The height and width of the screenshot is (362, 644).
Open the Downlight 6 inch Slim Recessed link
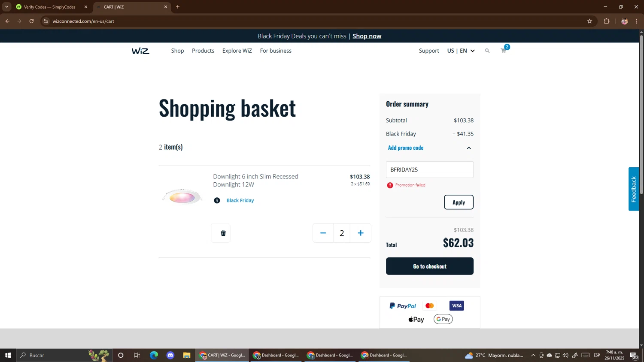tap(255, 181)
